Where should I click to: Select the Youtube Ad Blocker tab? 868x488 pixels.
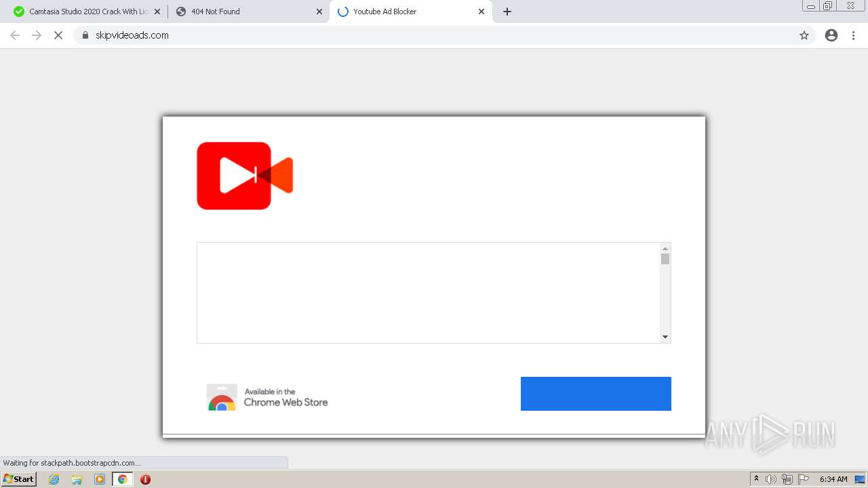coord(410,12)
